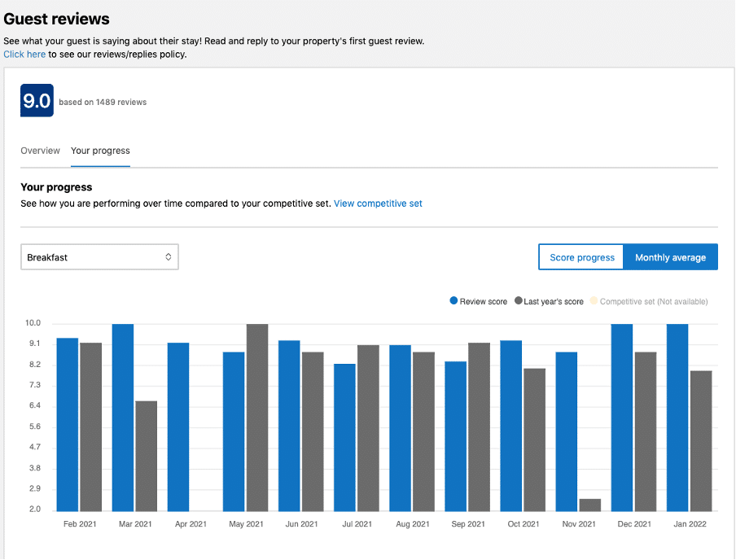Click the Jul 2021 axis label

click(x=357, y=524)
